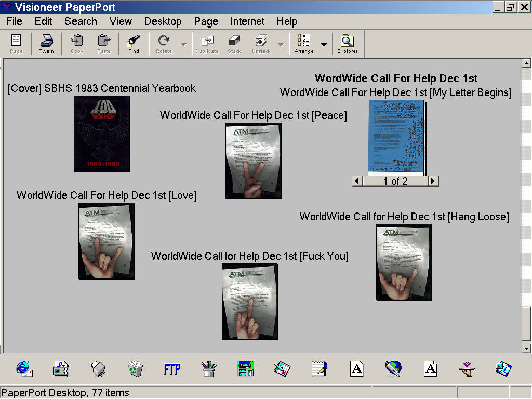Select the [Hang Loose] letter thumbnail
532x399 pixels.
point(404,262)
